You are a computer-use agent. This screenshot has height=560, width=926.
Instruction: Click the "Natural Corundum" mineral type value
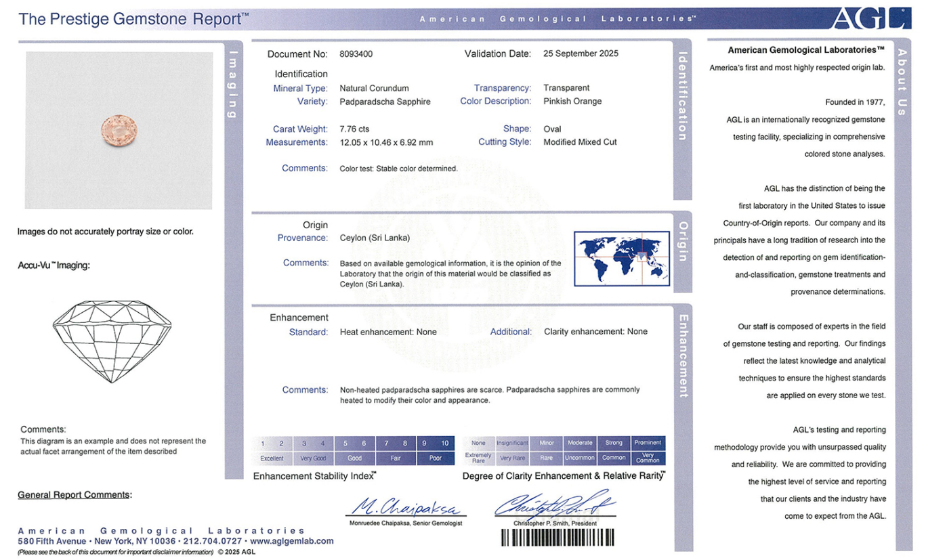pos(374,88)
